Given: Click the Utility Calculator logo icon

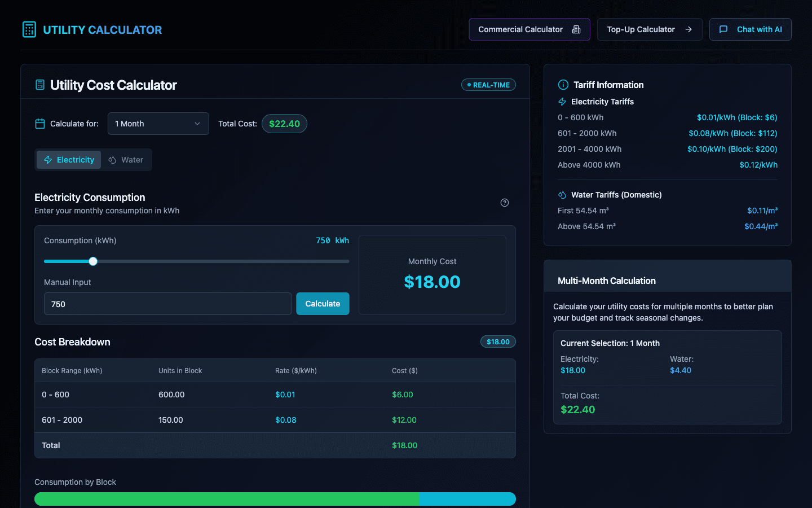Looking at the screenshot, I should pos(29,29).
